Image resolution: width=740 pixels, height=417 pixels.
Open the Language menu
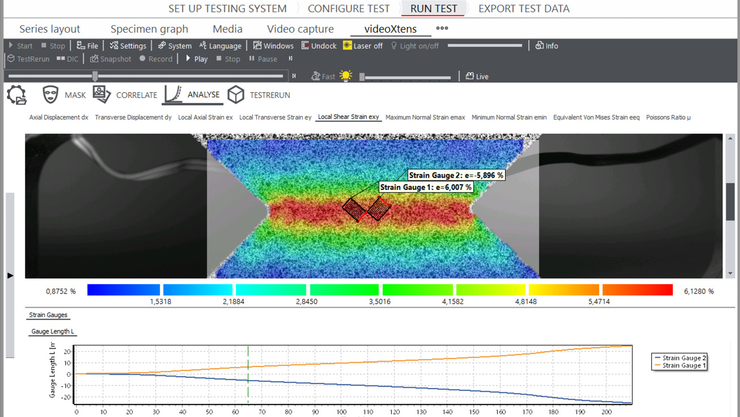point(220,46)
